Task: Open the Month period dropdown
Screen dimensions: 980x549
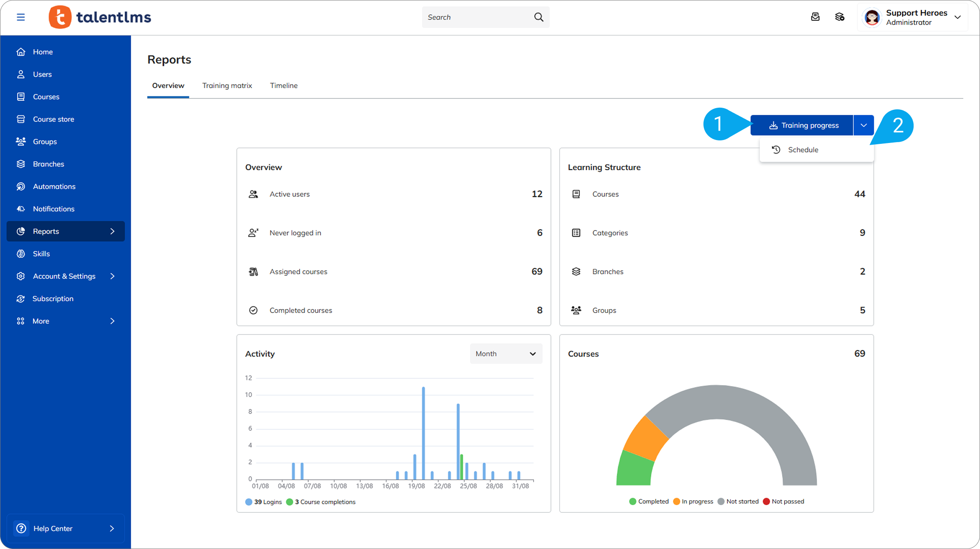Action: tap(506, 354)
